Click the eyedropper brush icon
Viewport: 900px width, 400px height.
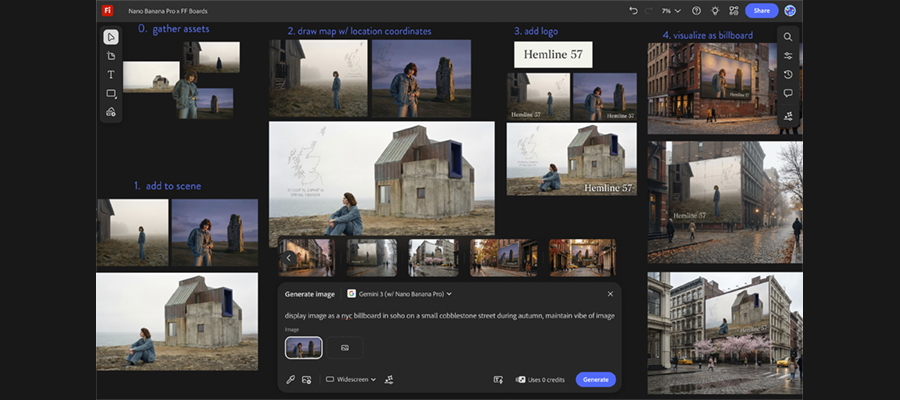[290, 379]
